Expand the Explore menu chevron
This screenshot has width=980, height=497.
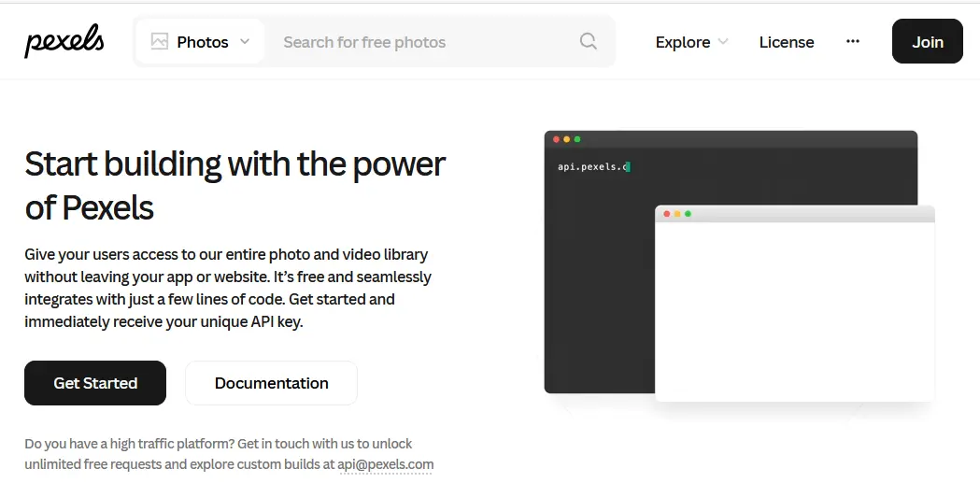(x=723, y=42)
